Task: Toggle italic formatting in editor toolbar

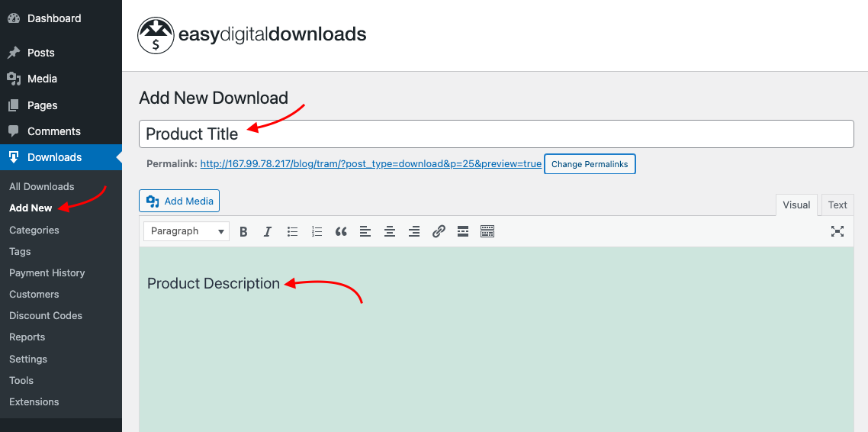Action: click(x=268, y=231)
